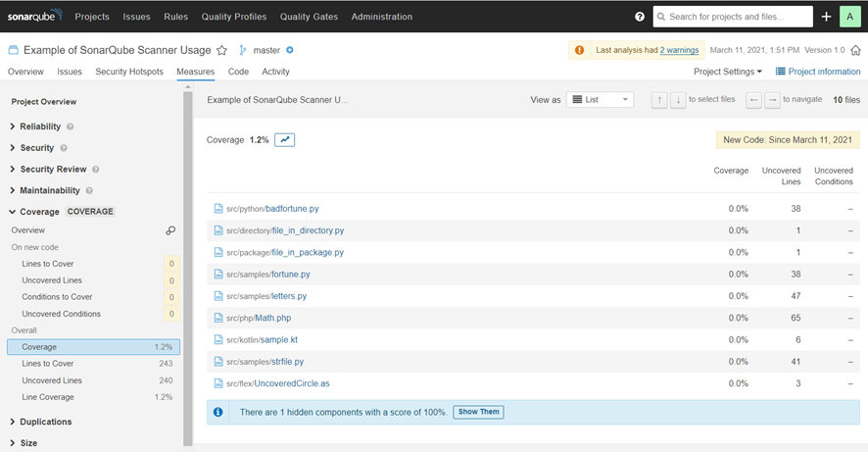Viewport: 868px width, 452px height.
Task: Open Quality Profiles page
Action: (233, 17)
